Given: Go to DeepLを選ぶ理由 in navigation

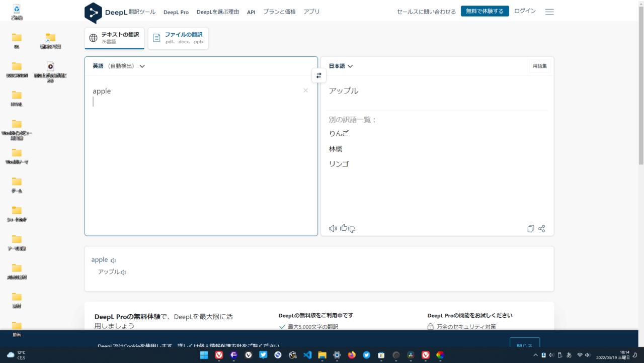Looking at the screenshot, I should click(218, 12).
